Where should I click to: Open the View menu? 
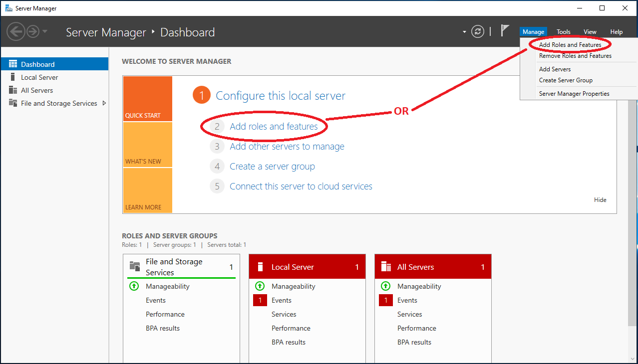(590, 32)
